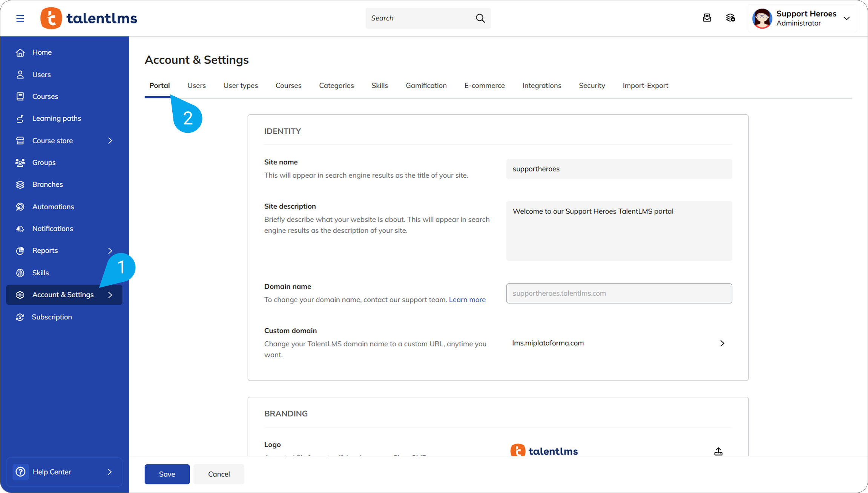Screen dimensions: 868x493
Task: Switch to the Gamification tab
Action: tap(426, 86)
